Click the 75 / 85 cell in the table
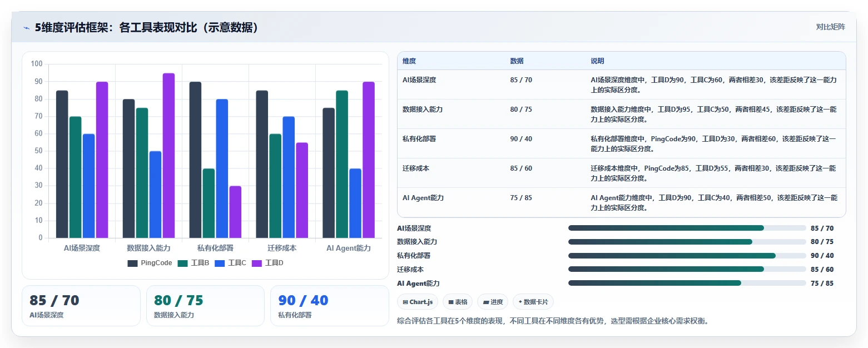 coord(521,198)
